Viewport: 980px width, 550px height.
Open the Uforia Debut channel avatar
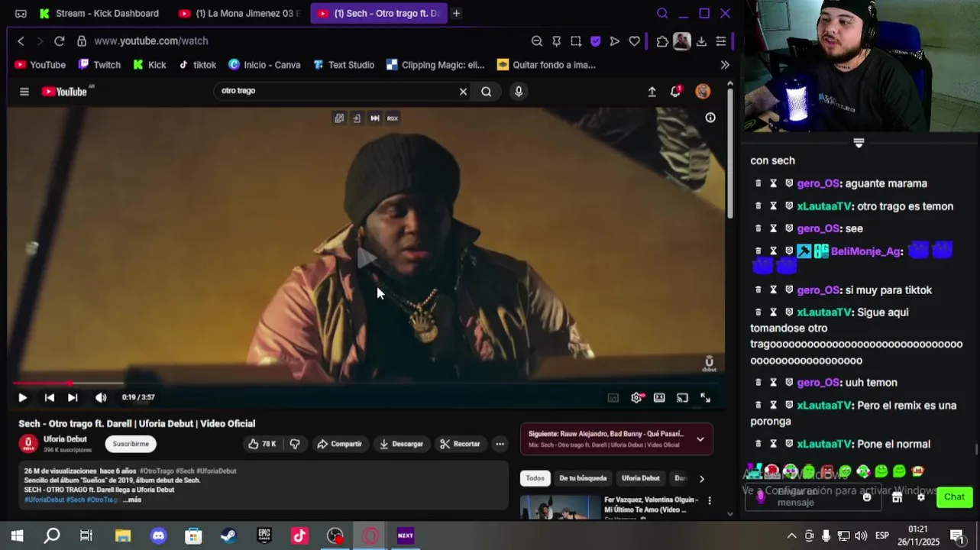click(28, 444)
